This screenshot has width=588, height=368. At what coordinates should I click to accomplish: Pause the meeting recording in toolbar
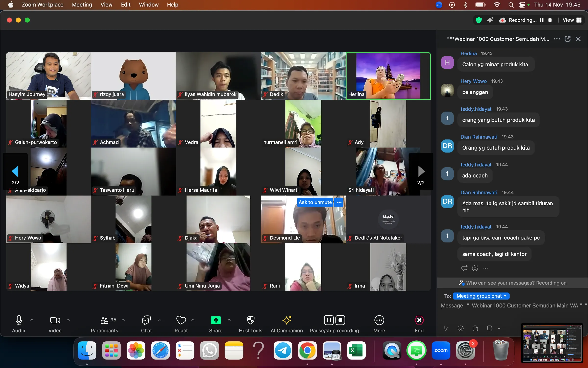click(329, 320)
